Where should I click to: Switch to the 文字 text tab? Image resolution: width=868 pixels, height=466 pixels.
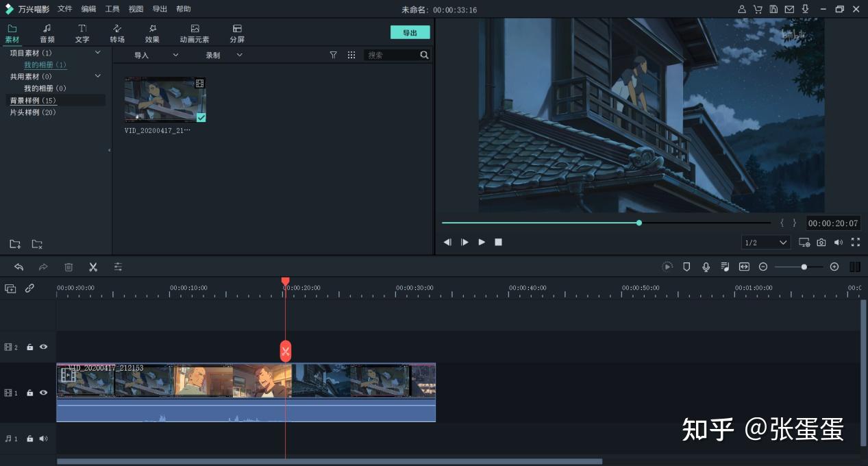(82, 34)
